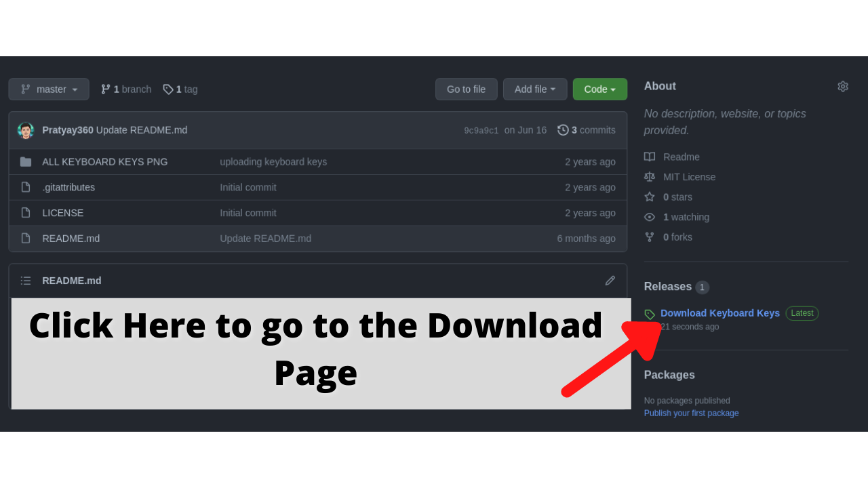Image resolution: width=868 pixels, height=488 pixels.
Task: View the 0 stars link
Action: tap(678, 197)
